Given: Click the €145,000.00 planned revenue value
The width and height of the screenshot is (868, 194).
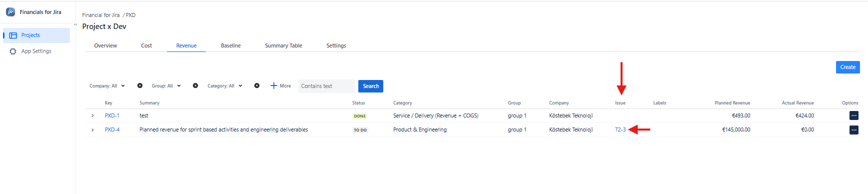Looking at the screenshot, I should tap(736, 129).
